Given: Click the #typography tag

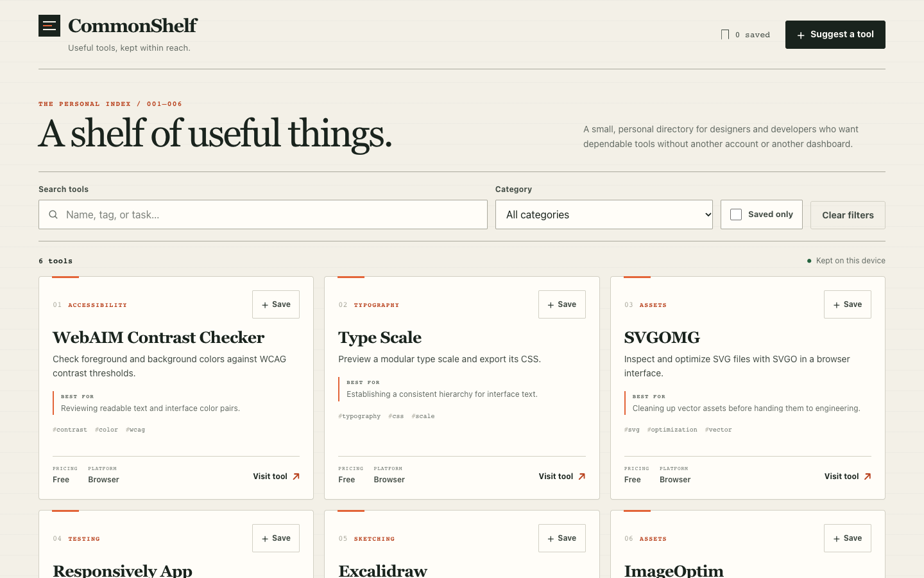Looking at the screenshot, I should pyautogui.click(x=359, y=416).
